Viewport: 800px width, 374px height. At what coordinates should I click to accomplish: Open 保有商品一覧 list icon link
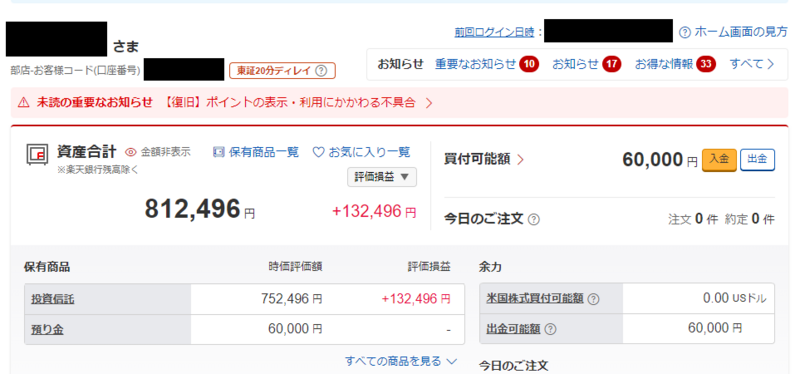pyautogui.click(x=256, y=152)
